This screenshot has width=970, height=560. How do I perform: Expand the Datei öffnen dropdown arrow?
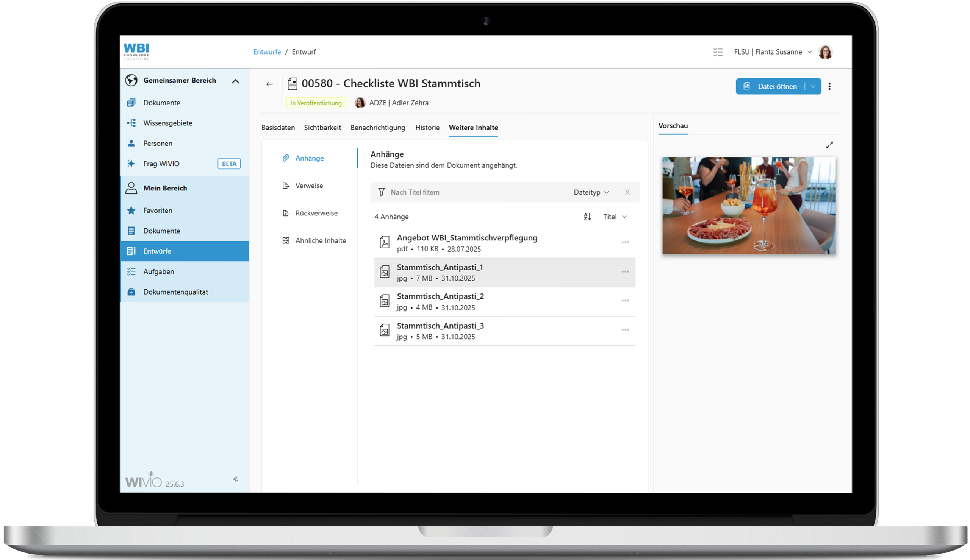[813, 87]
